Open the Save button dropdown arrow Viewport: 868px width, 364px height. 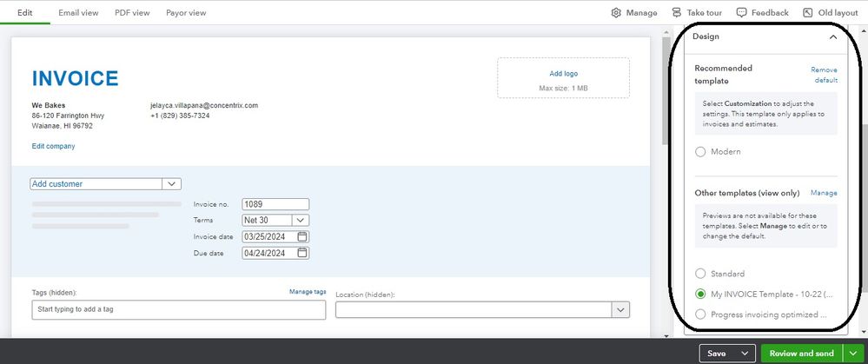(745, 354)
